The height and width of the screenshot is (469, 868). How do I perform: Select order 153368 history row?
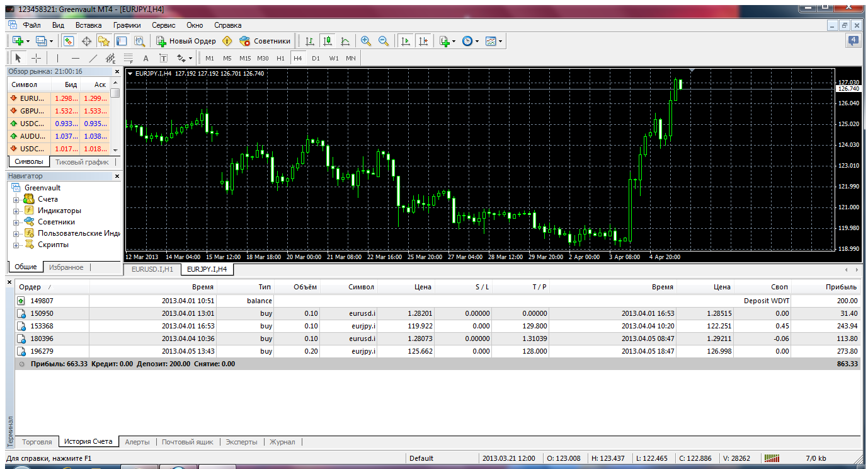click(x=437, y=326)
